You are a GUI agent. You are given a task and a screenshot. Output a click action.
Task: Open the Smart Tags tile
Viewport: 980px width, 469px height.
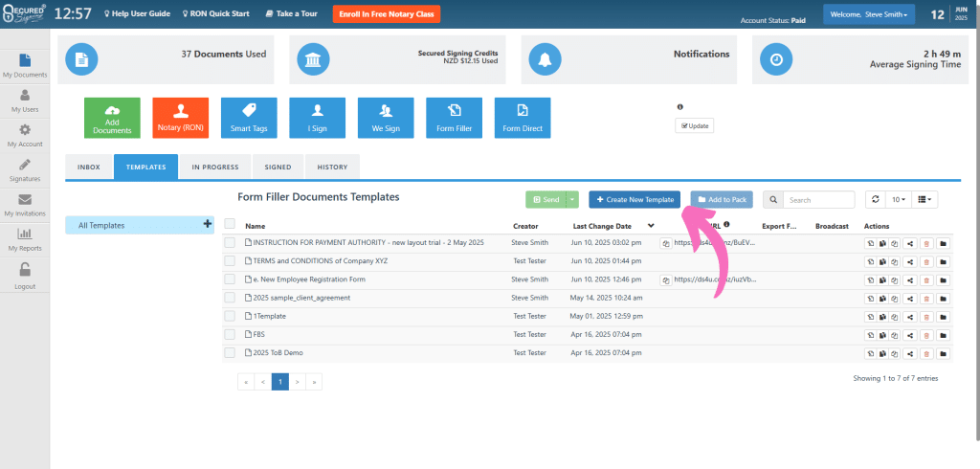click(x=249, y=119)
